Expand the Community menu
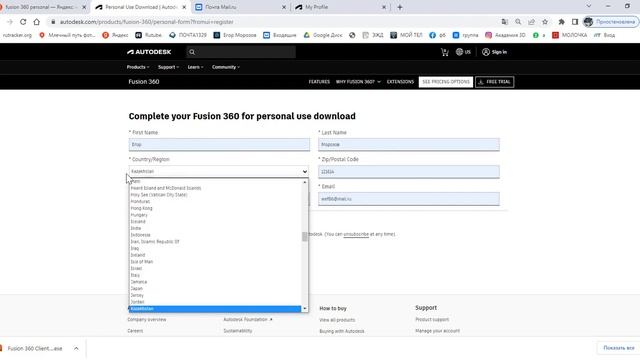 click(x=226, y=67)
